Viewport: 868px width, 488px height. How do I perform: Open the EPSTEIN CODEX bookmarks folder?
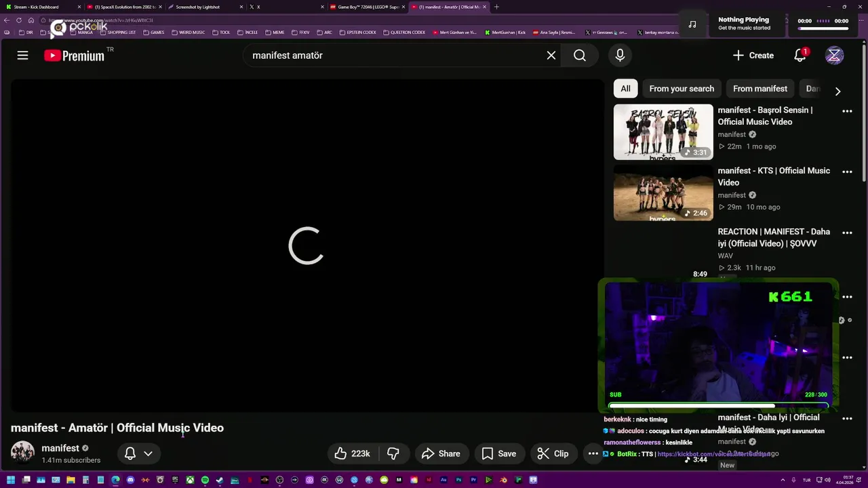click(357, 33)
